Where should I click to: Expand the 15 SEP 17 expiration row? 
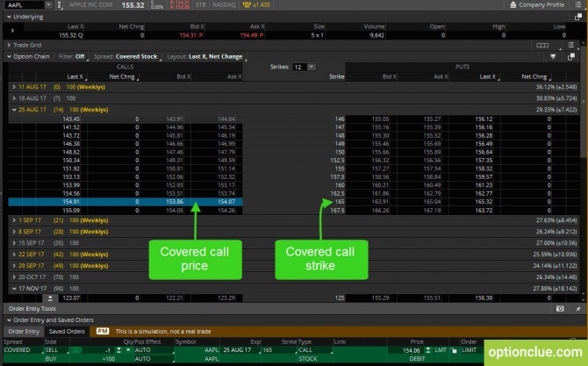click(x=14, y=243)
